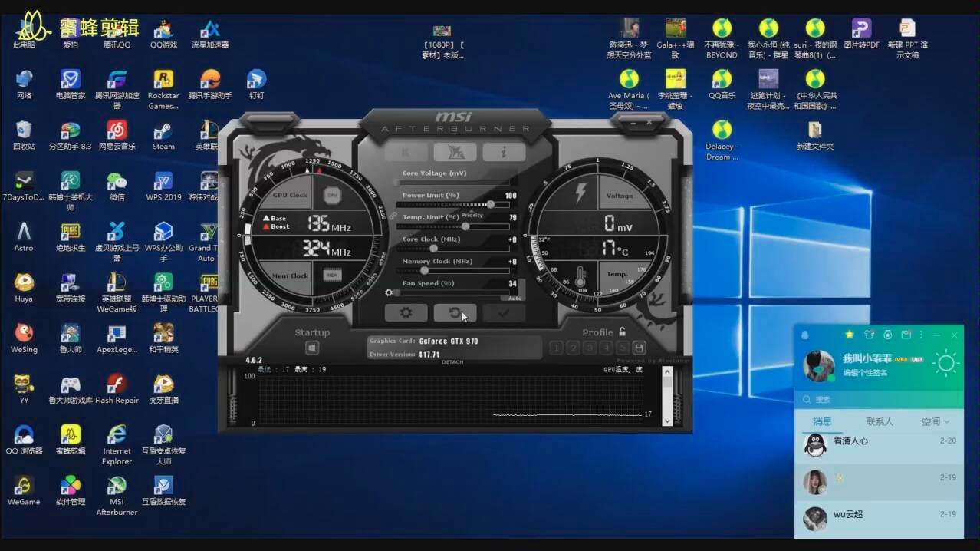This screenshot has width=980, height=551.
Task: Select the WeGame desktop icon
Action: (24, 490)
